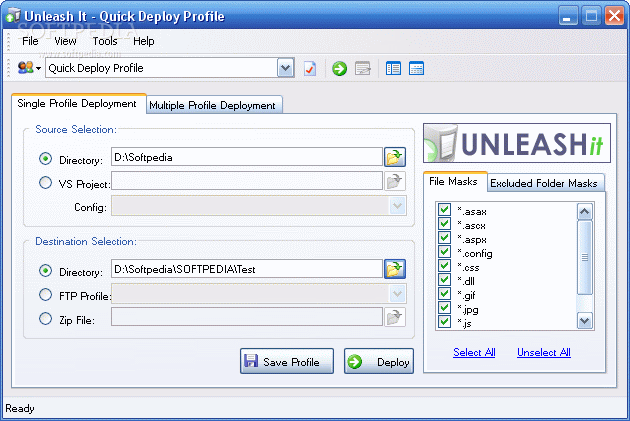Click the green arrow deploy toolbar icon
This screenshot has height=421, width=630.
[340, 68]
